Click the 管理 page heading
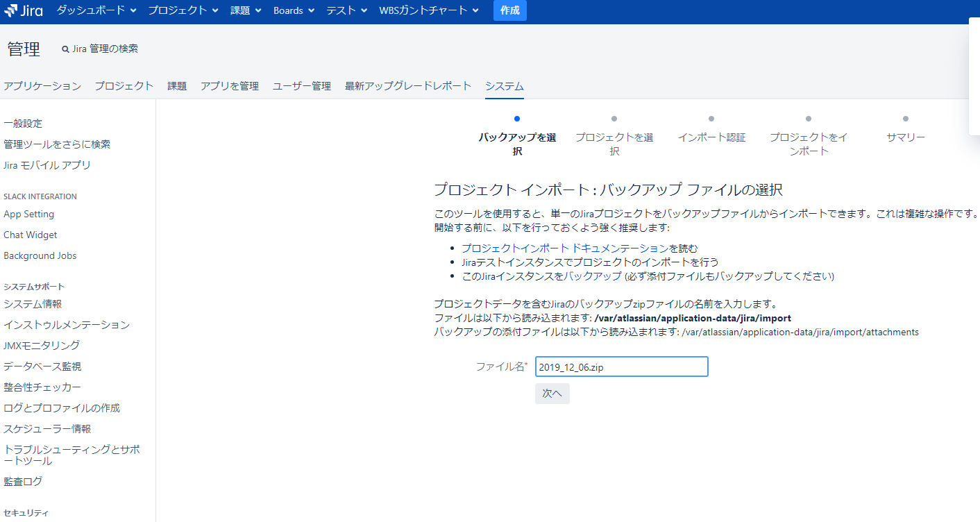The image size is (980, 522). point(24,49)
